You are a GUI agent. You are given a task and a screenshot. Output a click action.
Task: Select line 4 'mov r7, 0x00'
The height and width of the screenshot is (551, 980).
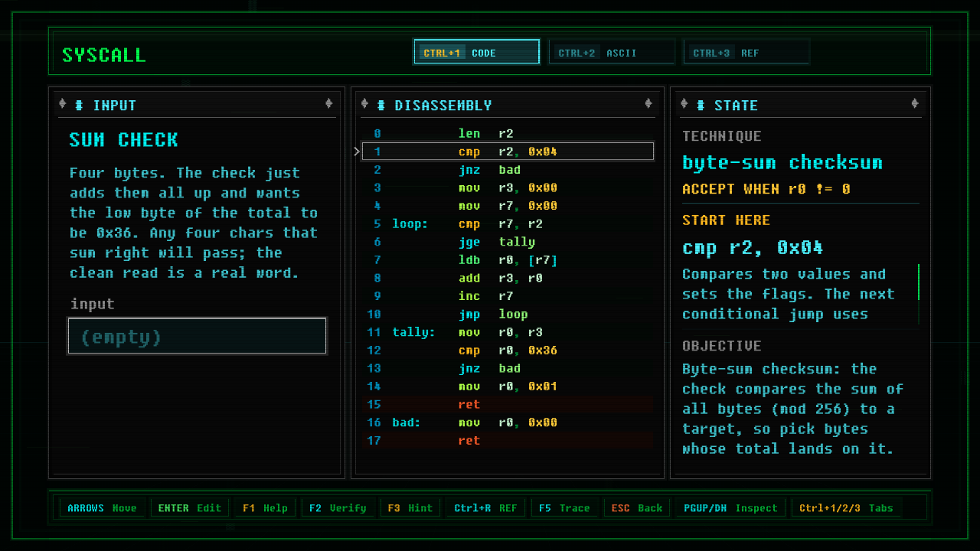point(508,206)
